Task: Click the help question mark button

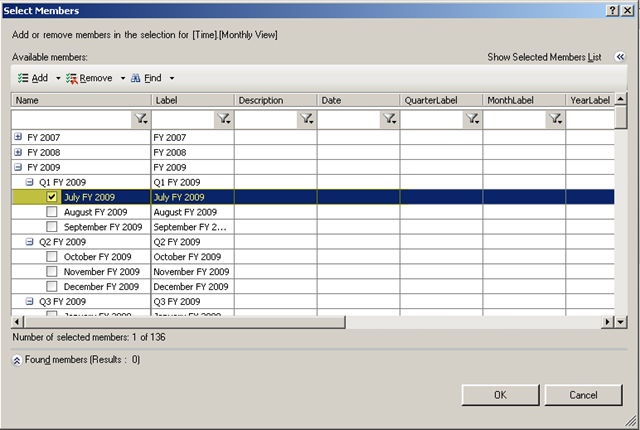Action: [613, 11]
